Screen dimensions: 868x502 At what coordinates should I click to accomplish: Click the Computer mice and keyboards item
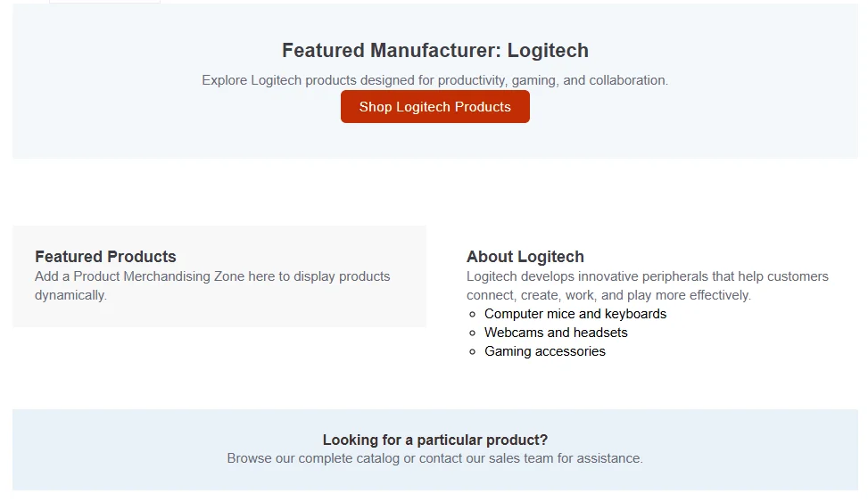575,314
